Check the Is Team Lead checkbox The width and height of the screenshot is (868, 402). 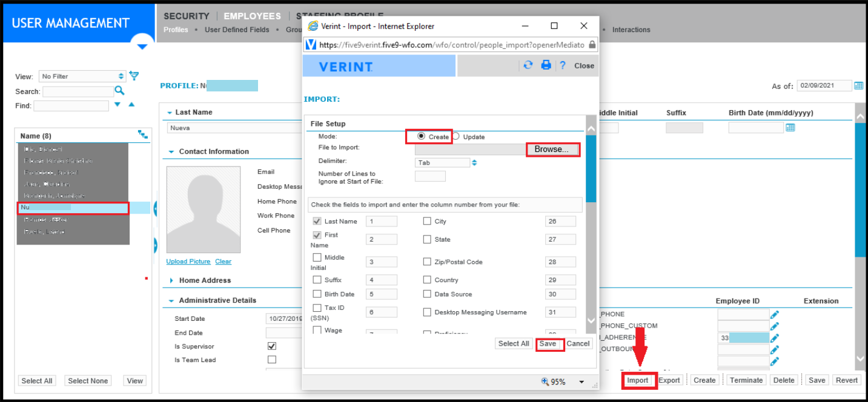(272, 360)
